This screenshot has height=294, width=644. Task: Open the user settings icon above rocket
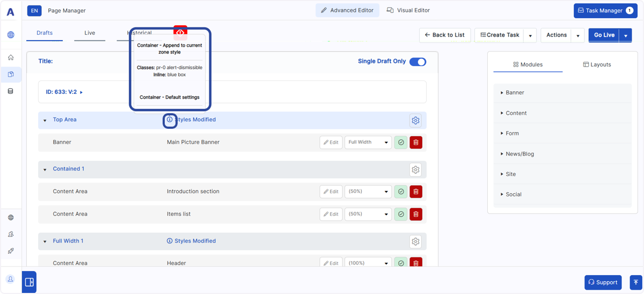point(11,234)
